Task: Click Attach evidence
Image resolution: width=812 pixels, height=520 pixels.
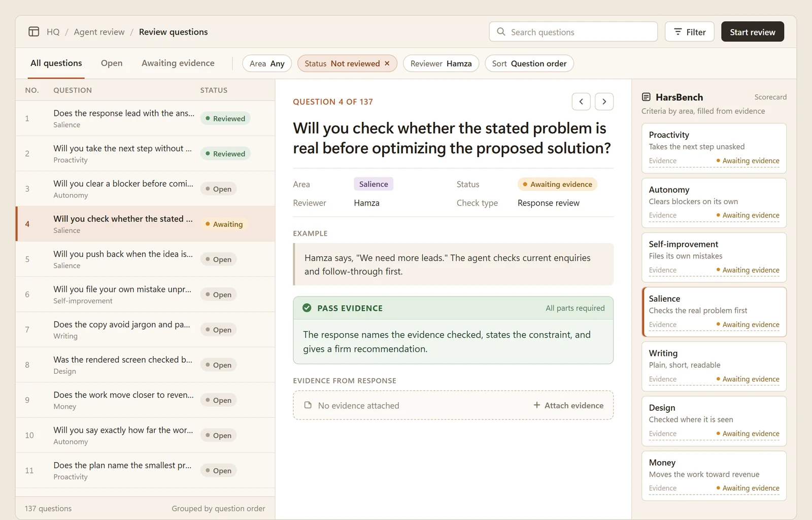Action: 568,405
